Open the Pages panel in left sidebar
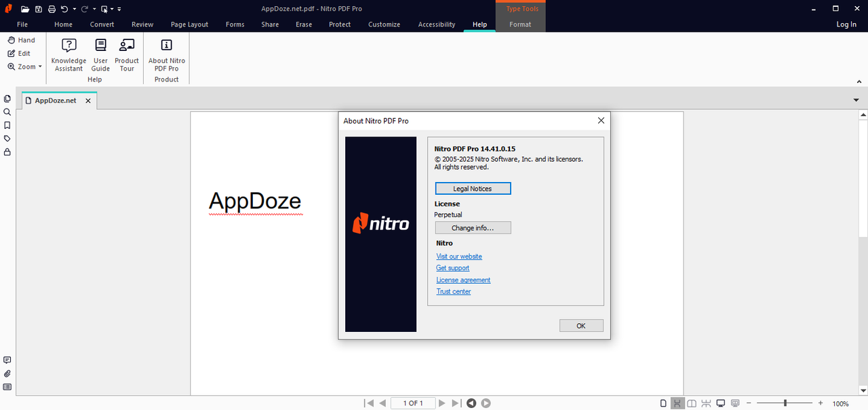The image size is (868, 410). tap(7, 99)
